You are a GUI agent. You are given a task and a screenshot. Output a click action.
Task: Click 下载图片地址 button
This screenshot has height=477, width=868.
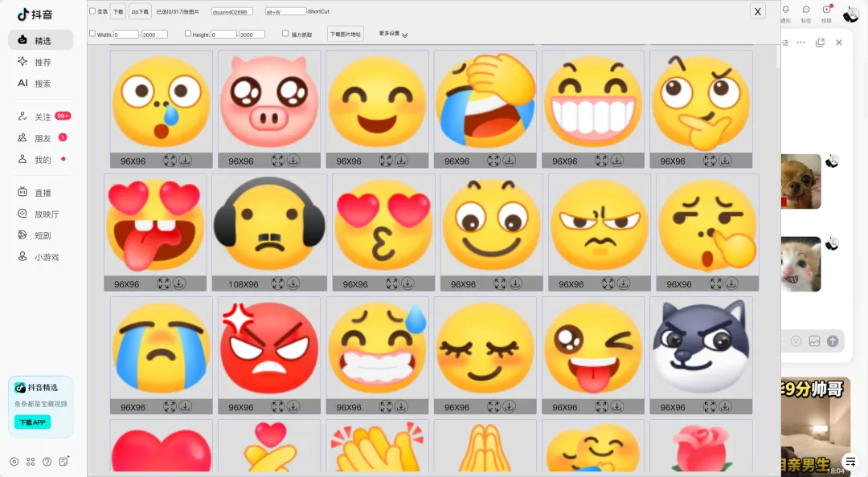(x=346, y=34)
